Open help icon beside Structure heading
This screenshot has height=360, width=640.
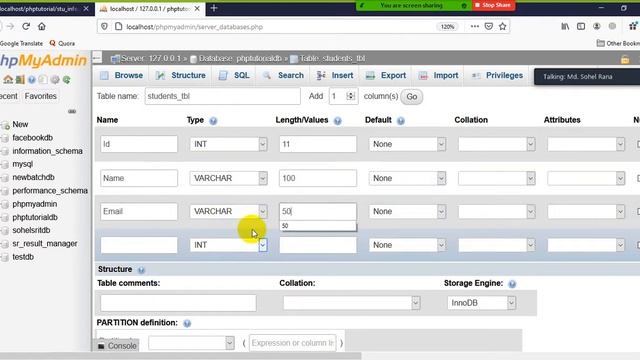pyautogui.click(x=141, y=270)
